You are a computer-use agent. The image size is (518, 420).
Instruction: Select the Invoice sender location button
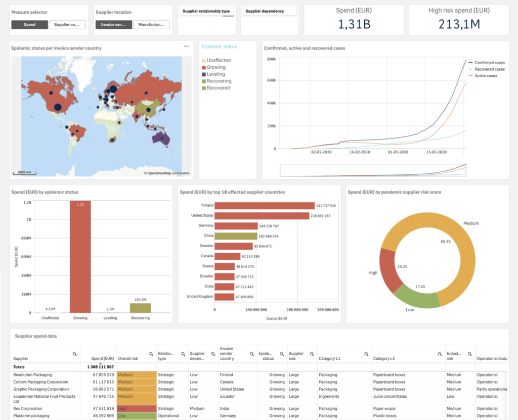114,24
